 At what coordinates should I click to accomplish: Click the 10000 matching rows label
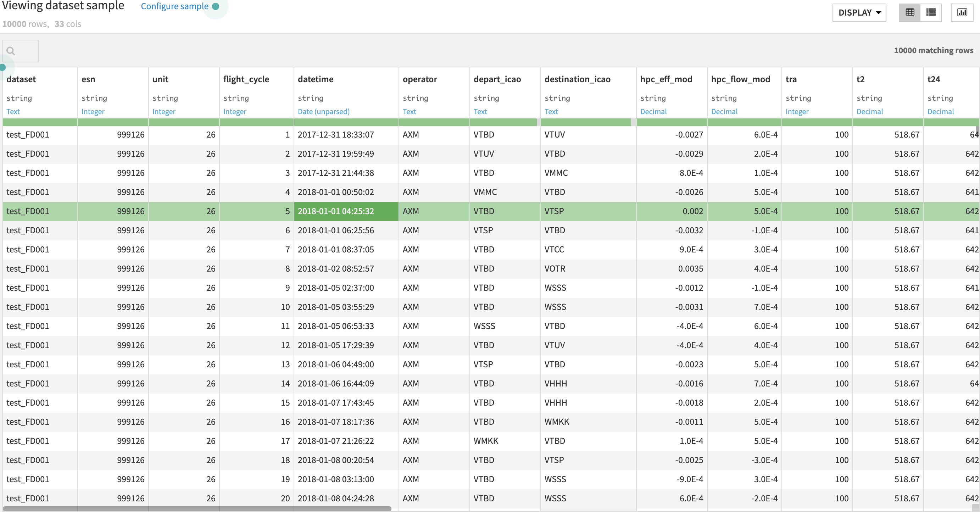point(934,50)
